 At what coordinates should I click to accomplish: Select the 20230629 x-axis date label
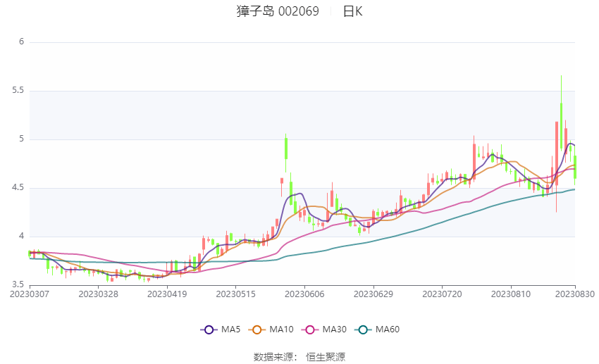click(373, 294)
